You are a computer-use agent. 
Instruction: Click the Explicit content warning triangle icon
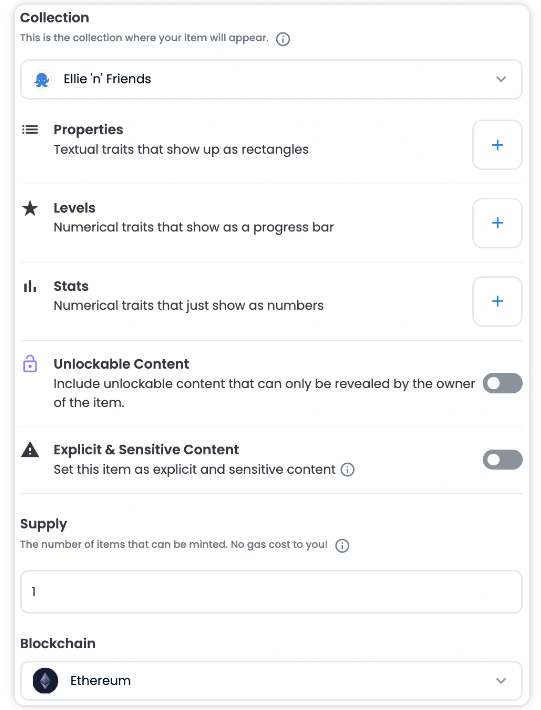[30, 450]
